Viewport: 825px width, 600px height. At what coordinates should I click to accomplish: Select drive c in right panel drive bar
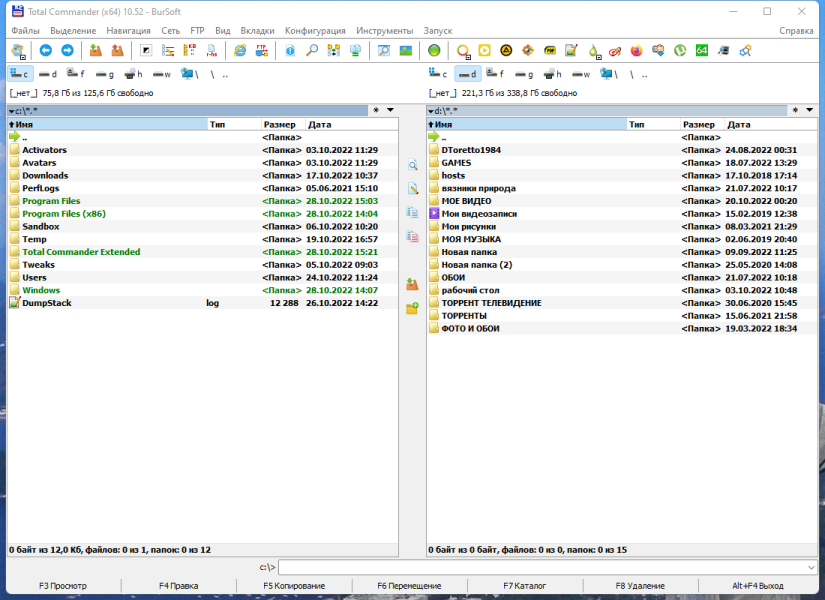[438, 74]
